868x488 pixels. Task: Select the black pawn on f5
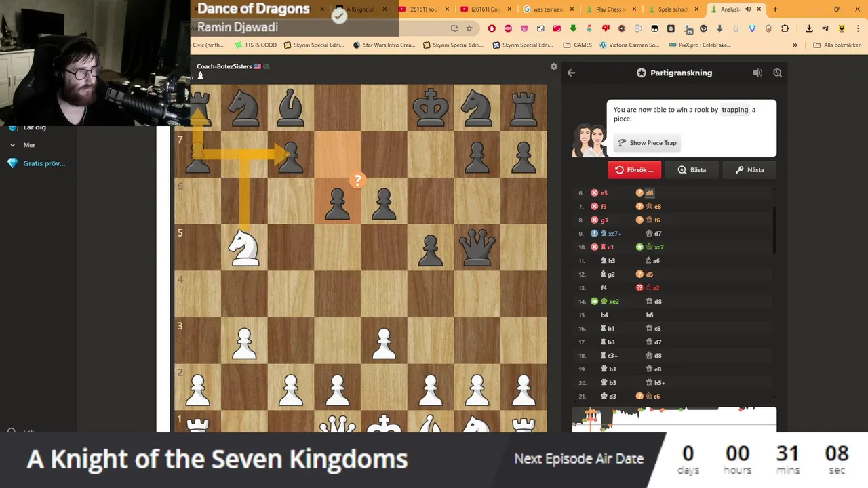pyautogui.click(x=431, y=249)
